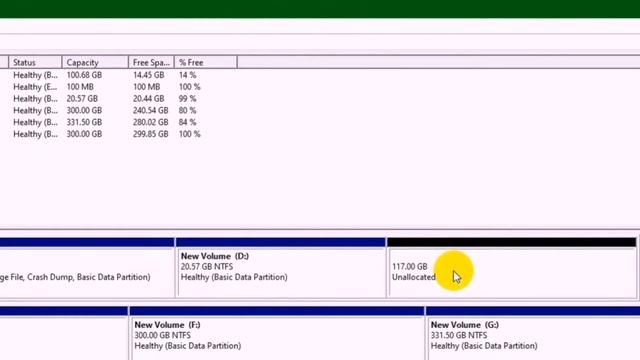Select the 117.00 GB Unallocated partition block
The width and height of the screenshot is (640, 360).
tap(512, 268)
